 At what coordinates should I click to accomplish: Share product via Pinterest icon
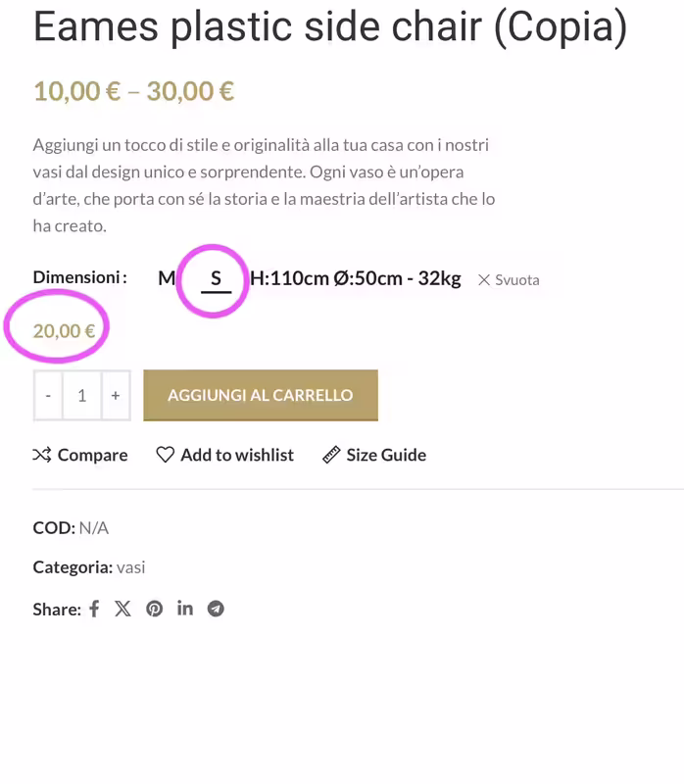coord(155,609)
